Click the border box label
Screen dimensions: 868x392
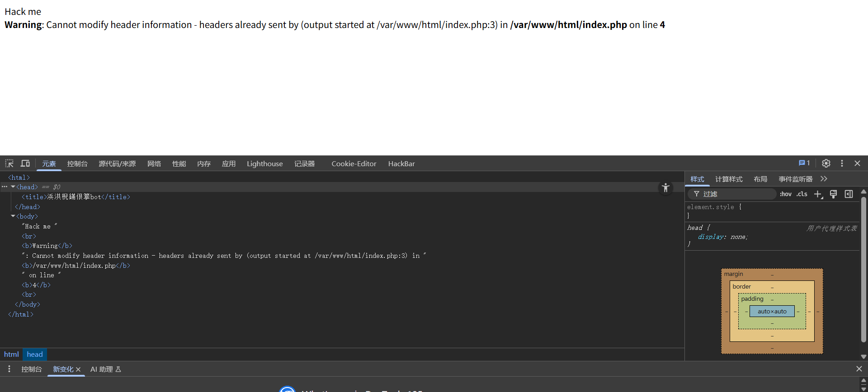741,286
